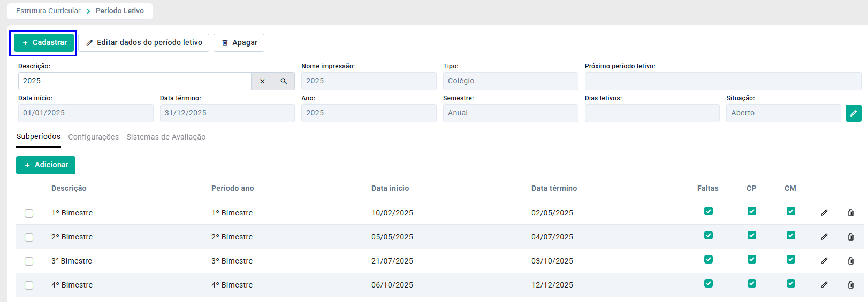868x302 pixels.
Task: Edit the 3º Bimestre row with its pencil icon
Action: 824,261
